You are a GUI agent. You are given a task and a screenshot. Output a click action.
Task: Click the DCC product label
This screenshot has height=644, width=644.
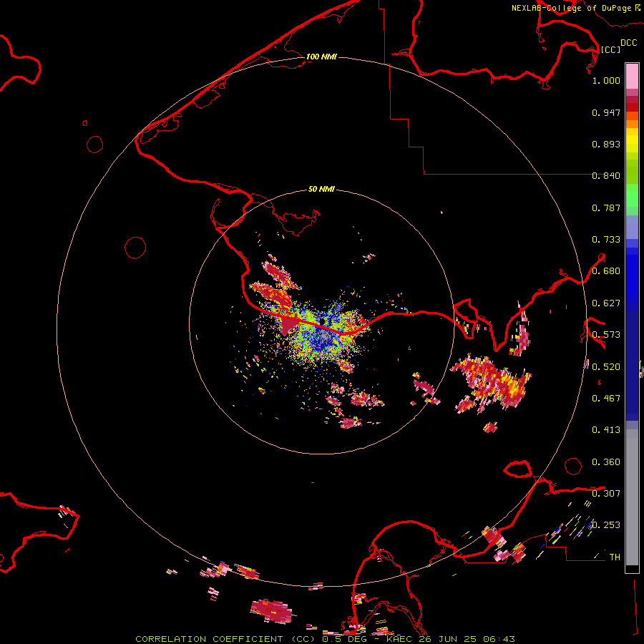(628, 43)
